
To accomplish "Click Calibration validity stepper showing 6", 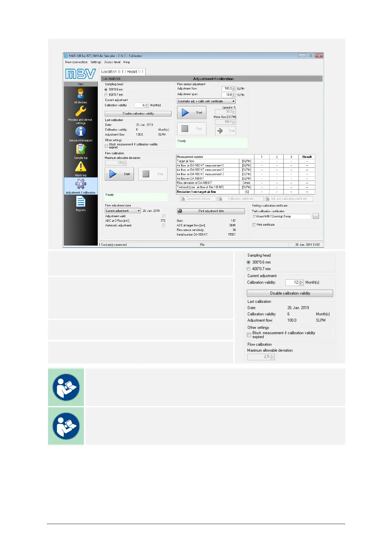I will (147, 105).
